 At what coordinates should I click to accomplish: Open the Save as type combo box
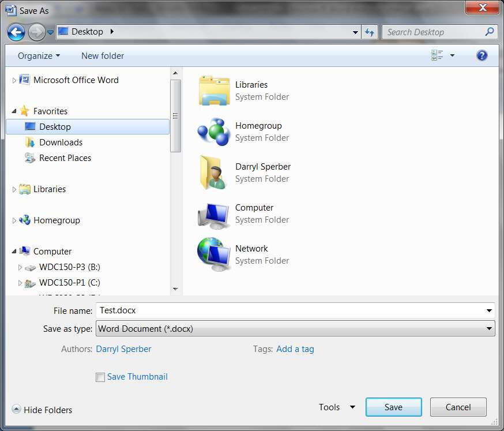click(295, 328)
